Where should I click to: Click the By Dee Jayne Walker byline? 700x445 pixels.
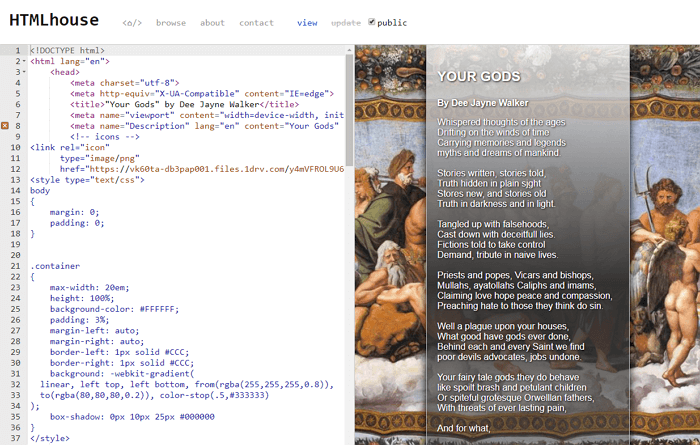[x=484, y=103]
